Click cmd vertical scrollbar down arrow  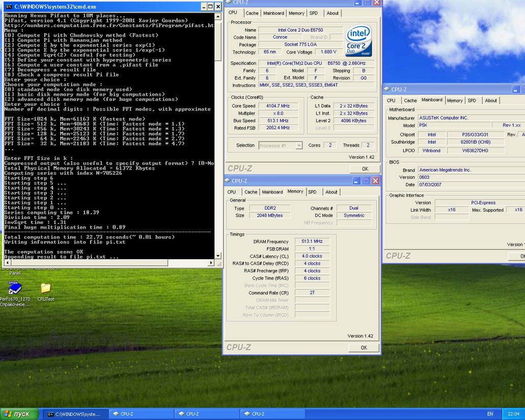pyautogui.click(x=218, y=256)
